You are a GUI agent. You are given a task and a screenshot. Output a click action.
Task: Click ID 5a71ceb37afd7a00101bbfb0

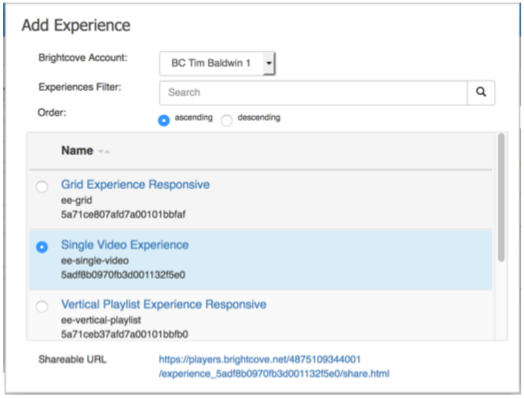point(125,334)
